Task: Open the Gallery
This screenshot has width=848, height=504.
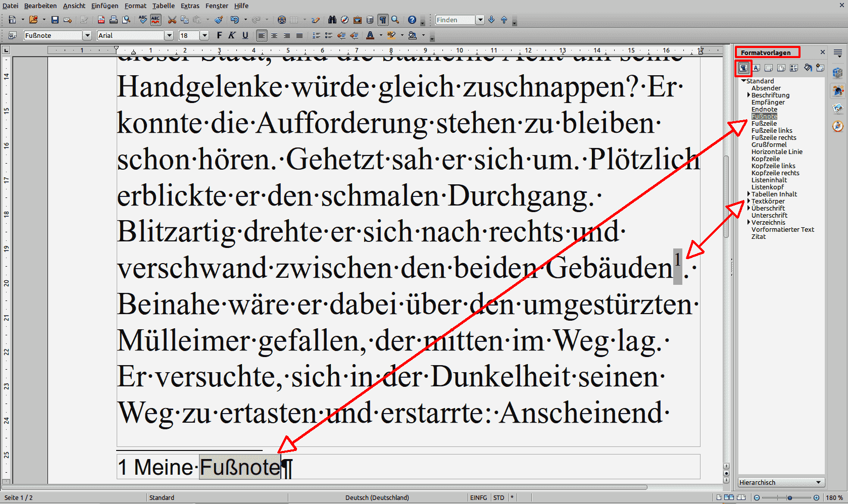Action: (358, 20)
